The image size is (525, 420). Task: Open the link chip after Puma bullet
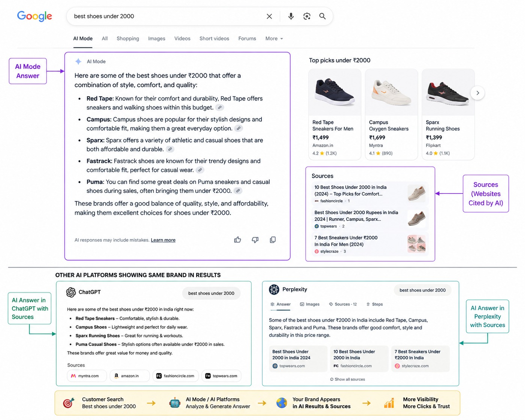coord(238,191)
